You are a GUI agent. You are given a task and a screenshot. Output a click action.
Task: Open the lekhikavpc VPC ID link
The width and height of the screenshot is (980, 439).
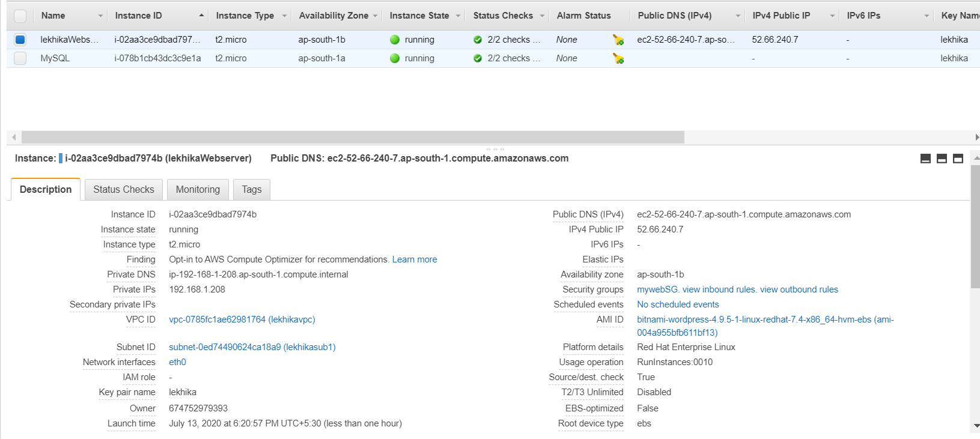pyautogui.click(x=242, y=319)
